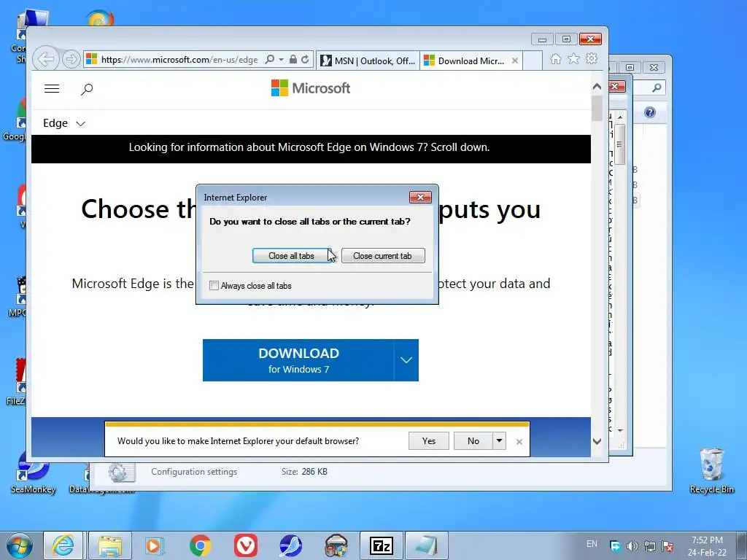This screenshot has width=747, height=560.
Task: Click the security lock icon in the address bar
Action: 293,60
